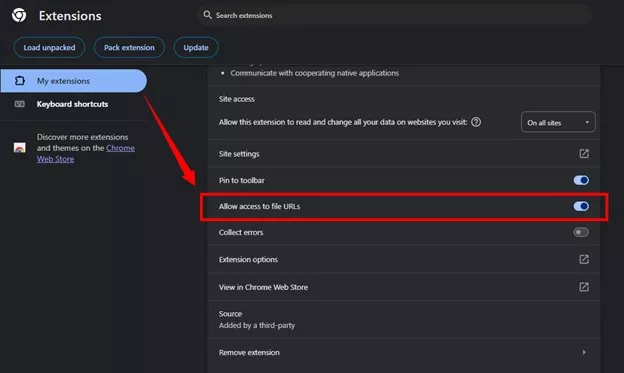Image resolution: width=624 pixels, height=373 pixels.
Task: Click 'Added by a third-party' text
Action: pos(257,325)
